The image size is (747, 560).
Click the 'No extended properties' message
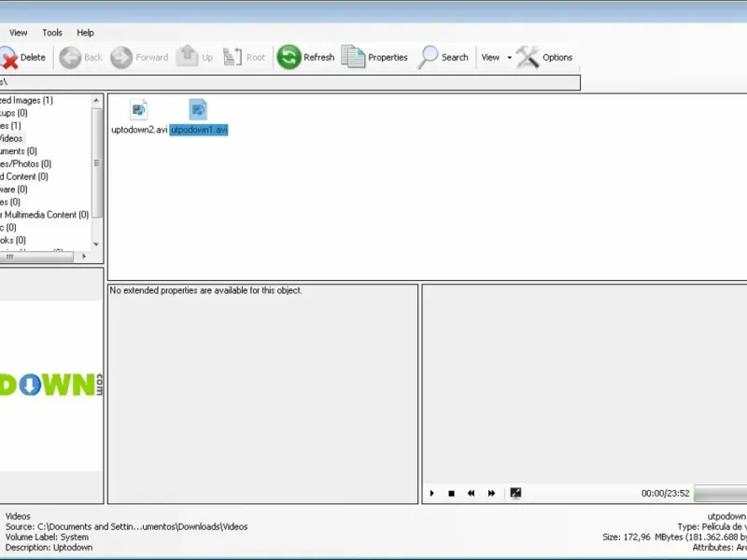point(205,290)
